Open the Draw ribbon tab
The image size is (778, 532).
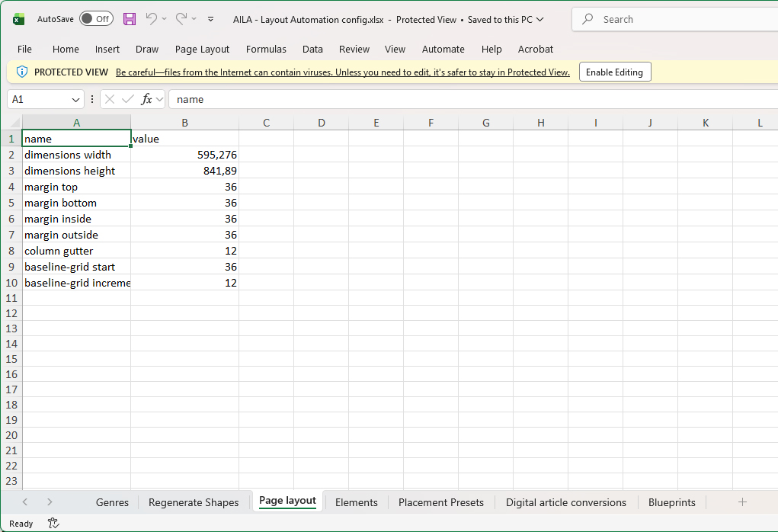(147, 49)
